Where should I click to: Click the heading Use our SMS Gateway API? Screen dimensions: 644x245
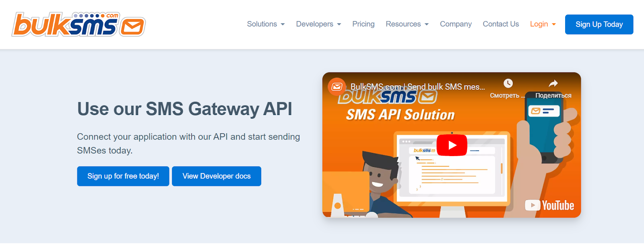pos(185,109)
